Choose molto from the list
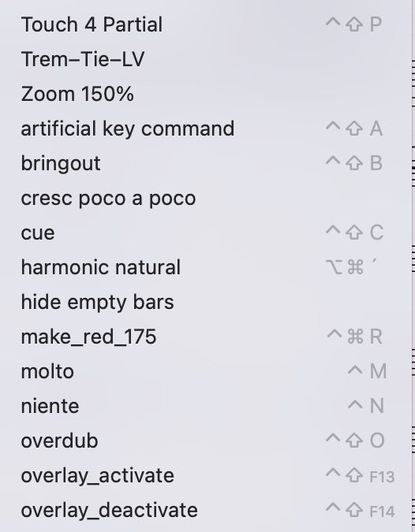The image size is (415, 532). click(x=205, y=371)
